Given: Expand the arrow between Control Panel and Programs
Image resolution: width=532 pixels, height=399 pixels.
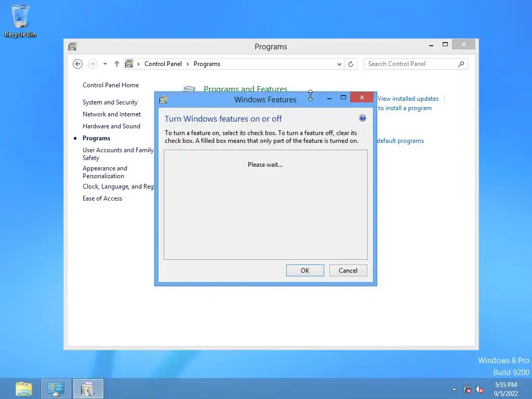Looking at the screenshot, I should [x=188, y=64].
